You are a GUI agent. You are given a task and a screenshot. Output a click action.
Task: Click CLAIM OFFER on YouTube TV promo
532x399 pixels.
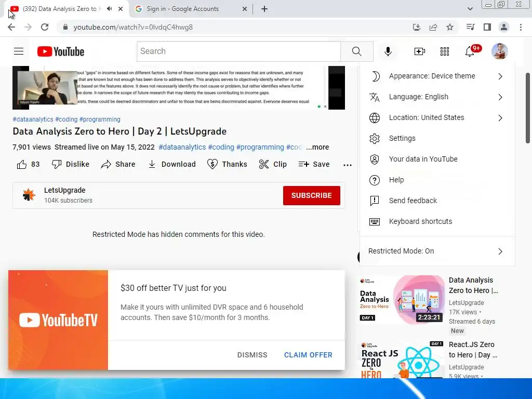(308, 355)
